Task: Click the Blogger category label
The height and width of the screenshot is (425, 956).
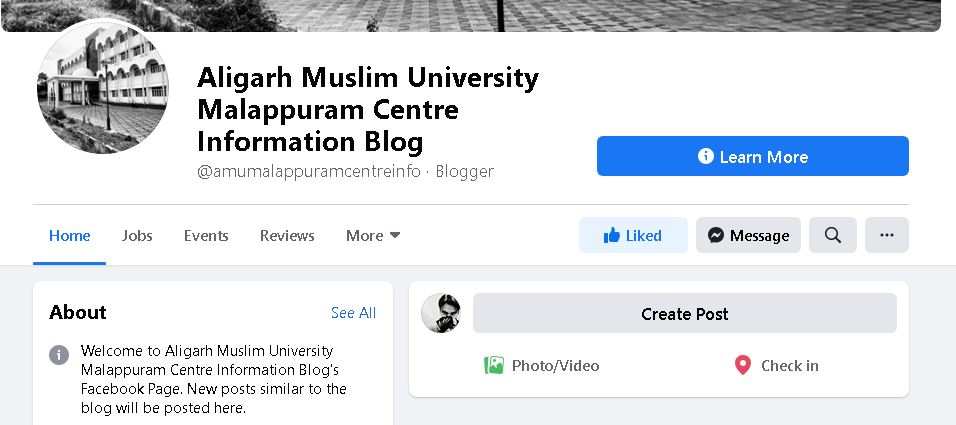Action: tap(465, 171)
